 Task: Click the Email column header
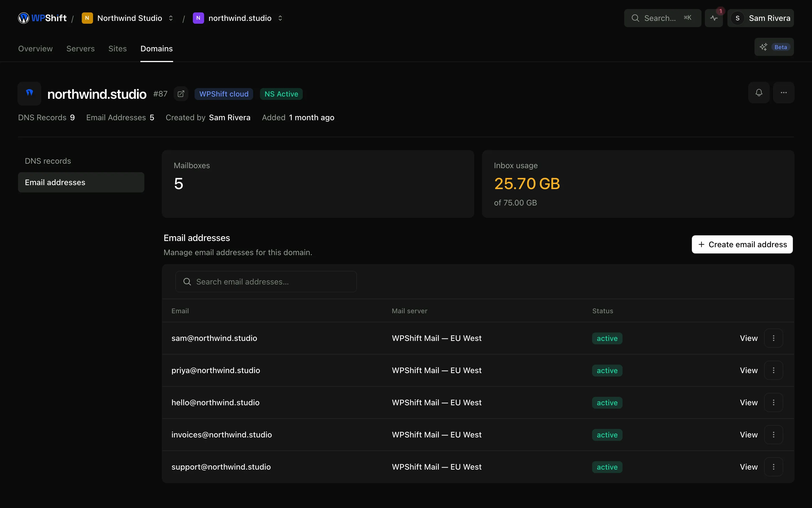180,311
